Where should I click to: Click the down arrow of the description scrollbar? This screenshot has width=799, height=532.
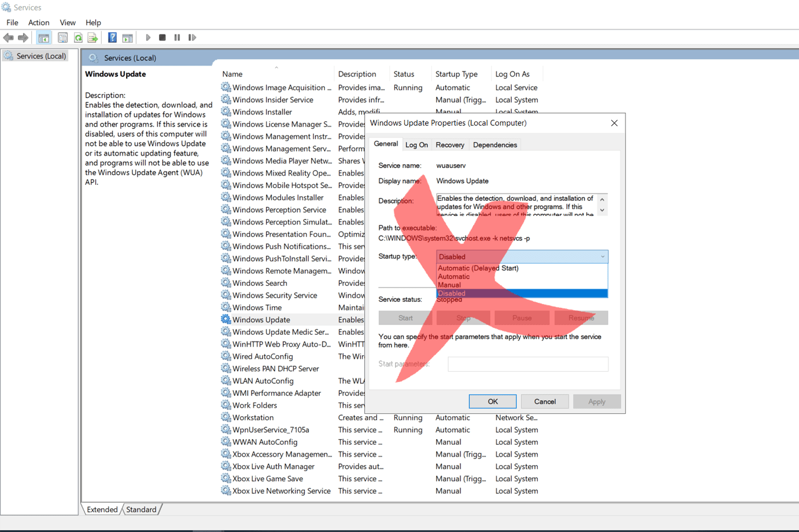(602, 210)
